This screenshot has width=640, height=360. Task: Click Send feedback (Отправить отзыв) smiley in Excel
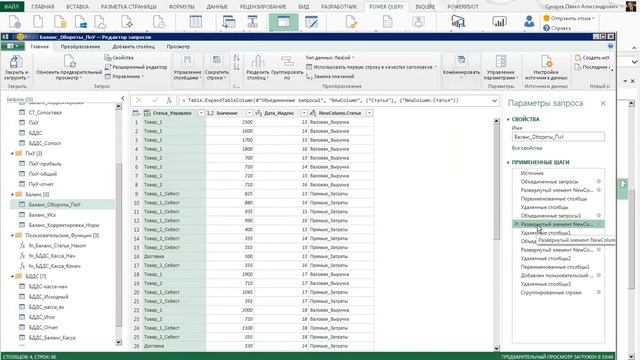[x=547, y=18]
